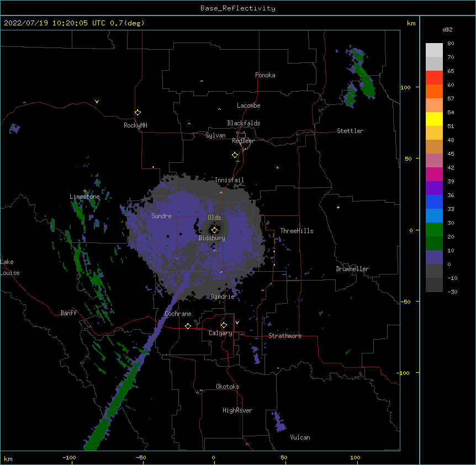Click the Olds city label
The width and height of the screenshot is (476, 465).
[214, 218]
